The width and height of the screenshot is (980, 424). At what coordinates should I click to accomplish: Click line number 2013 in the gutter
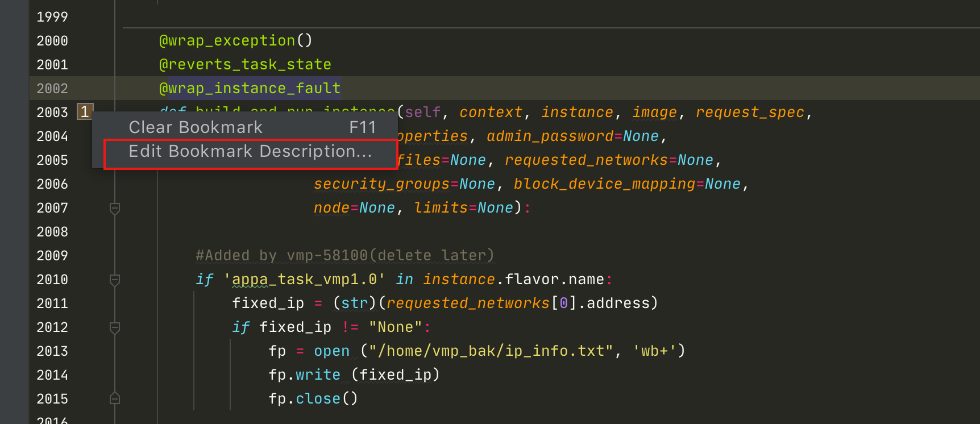pos(52,351)
